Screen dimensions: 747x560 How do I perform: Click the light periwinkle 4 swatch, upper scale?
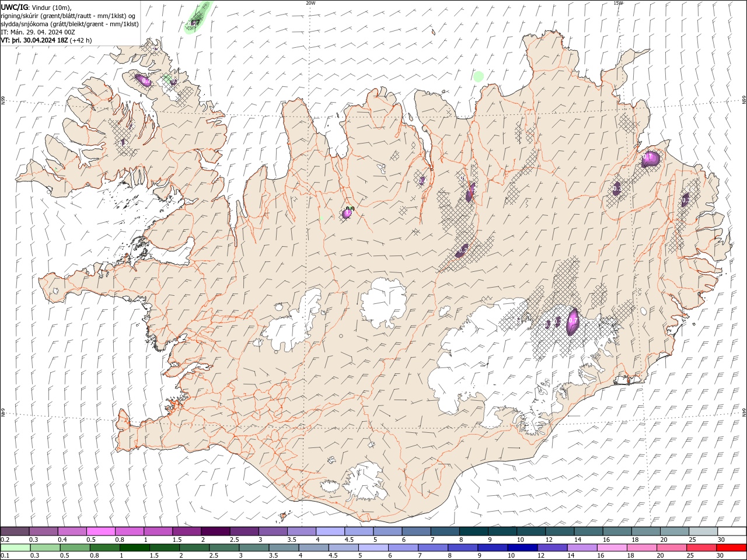click(330, 531)
